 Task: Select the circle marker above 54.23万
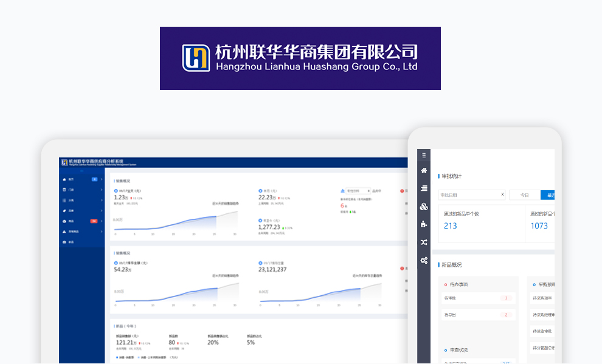(116, 263)
